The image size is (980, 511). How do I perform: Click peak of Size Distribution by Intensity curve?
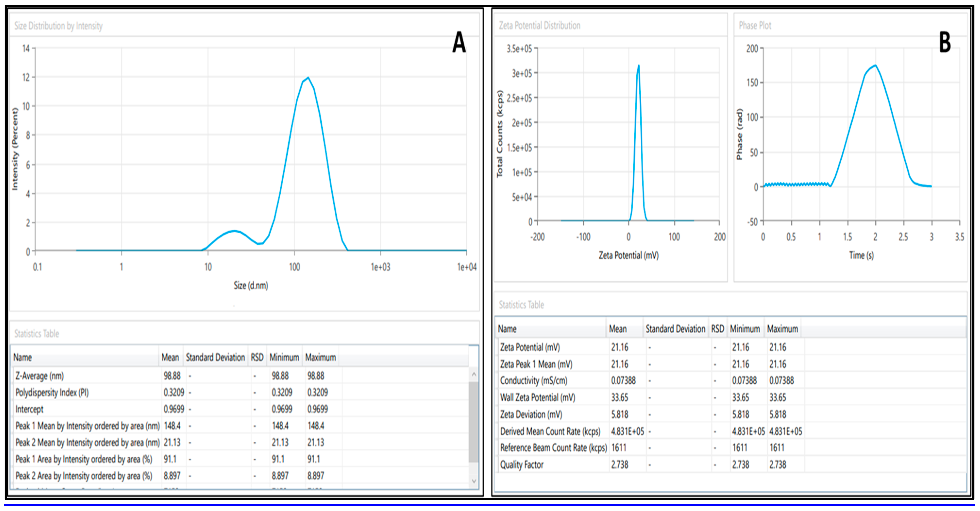tap(308, 78)
